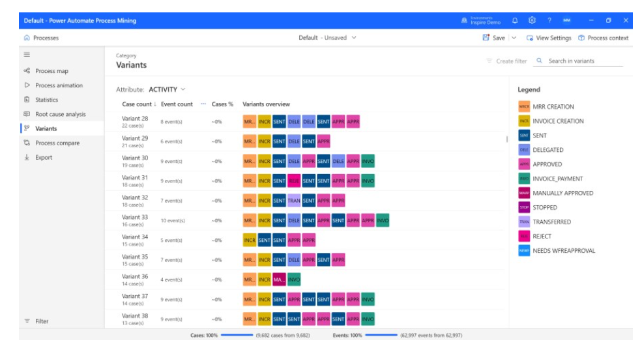Select the Variant 38 row

coord(305,319)
